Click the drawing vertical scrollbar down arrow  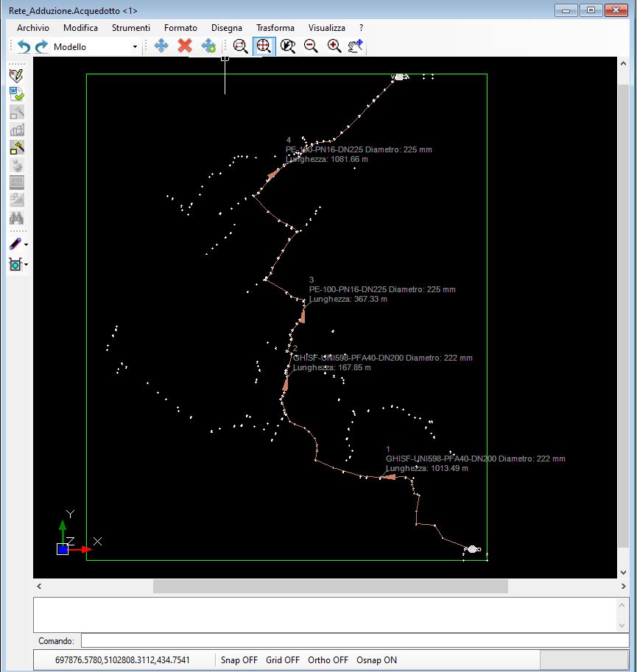[x=623, y=573]
